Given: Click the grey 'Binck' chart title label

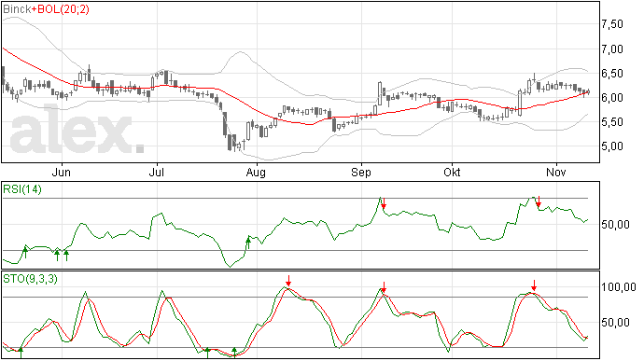Looking at the screenshot, I should tap(17, 9).
